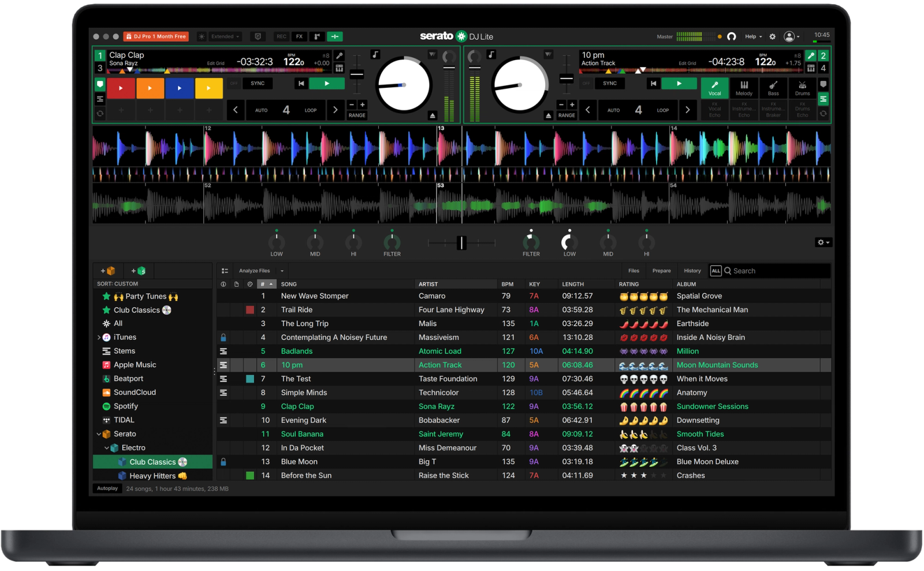This screenshot has height=571, width=924.
Task: Open the mixer settings dropdown arrow
Action: pos(828,242)
